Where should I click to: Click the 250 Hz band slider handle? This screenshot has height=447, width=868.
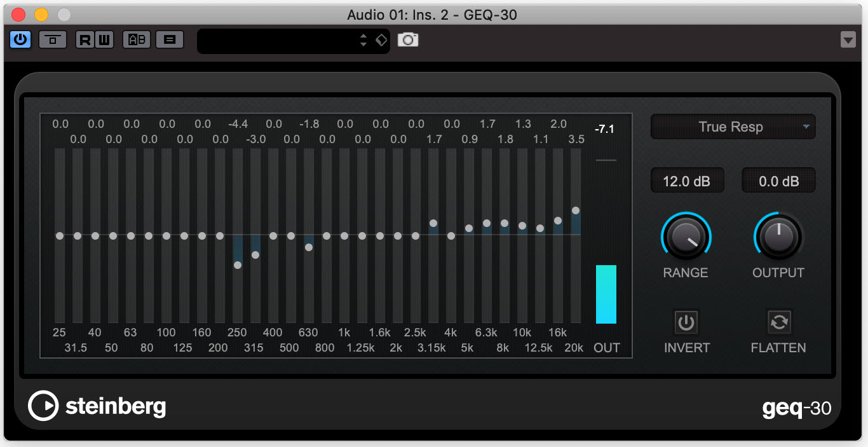click(x=238, y=265)
